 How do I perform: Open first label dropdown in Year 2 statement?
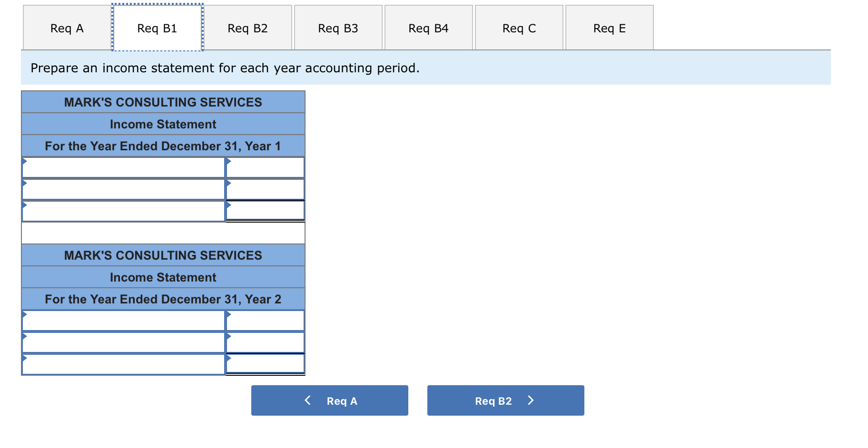tap(123, 321)
